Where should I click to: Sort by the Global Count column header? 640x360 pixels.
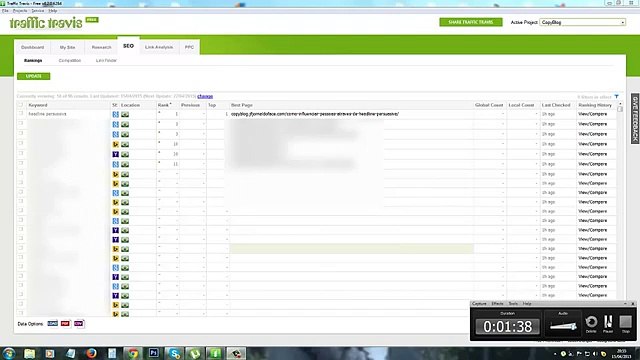coord(489,105)
